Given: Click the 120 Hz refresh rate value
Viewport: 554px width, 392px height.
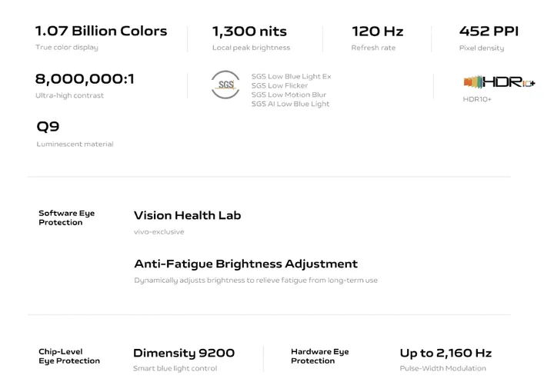Looking at the screenshot, I should pos(377,32).
